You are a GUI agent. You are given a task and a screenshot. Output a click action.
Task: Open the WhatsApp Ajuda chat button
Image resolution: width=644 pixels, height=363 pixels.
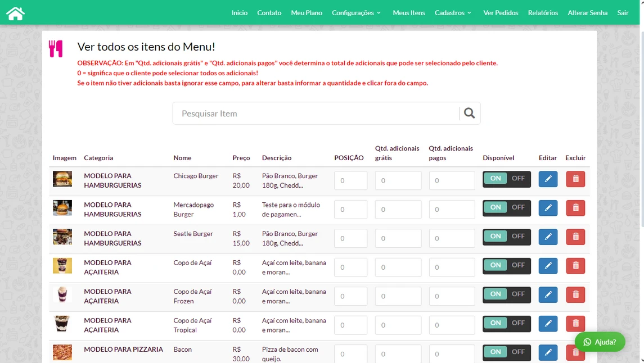pos(600,342)
